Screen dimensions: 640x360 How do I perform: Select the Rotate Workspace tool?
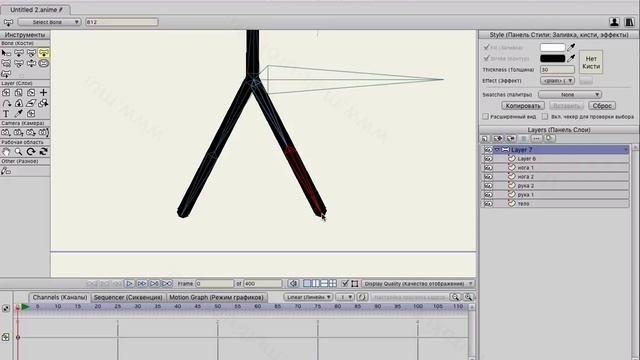click(x=31, y=152)
